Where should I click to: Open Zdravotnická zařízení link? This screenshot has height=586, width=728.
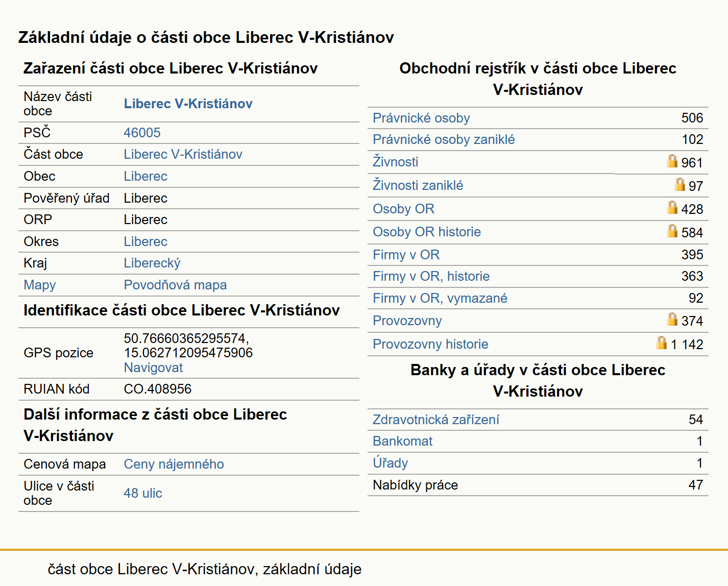[x=435, y=420]
